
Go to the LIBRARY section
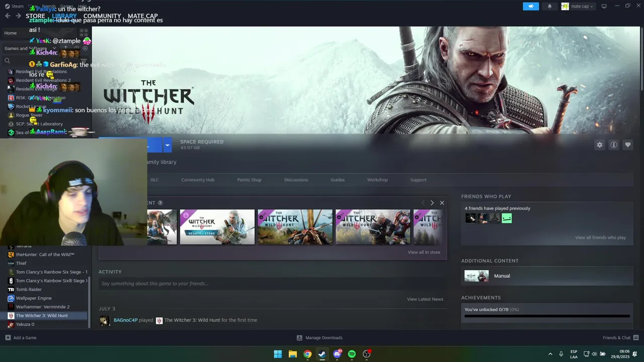pos(64,16)
